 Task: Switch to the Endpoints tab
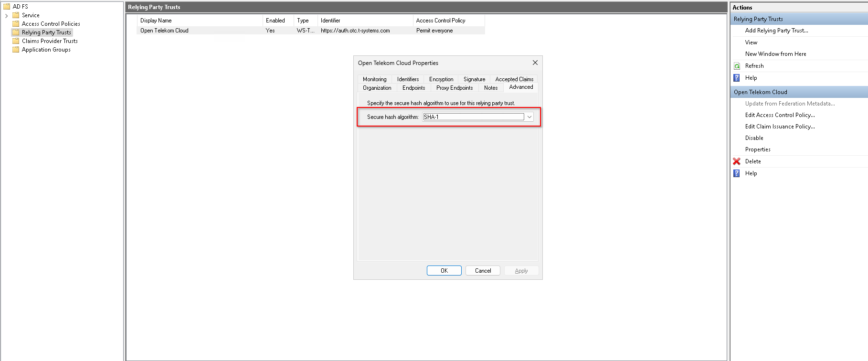tap(413, 88)
